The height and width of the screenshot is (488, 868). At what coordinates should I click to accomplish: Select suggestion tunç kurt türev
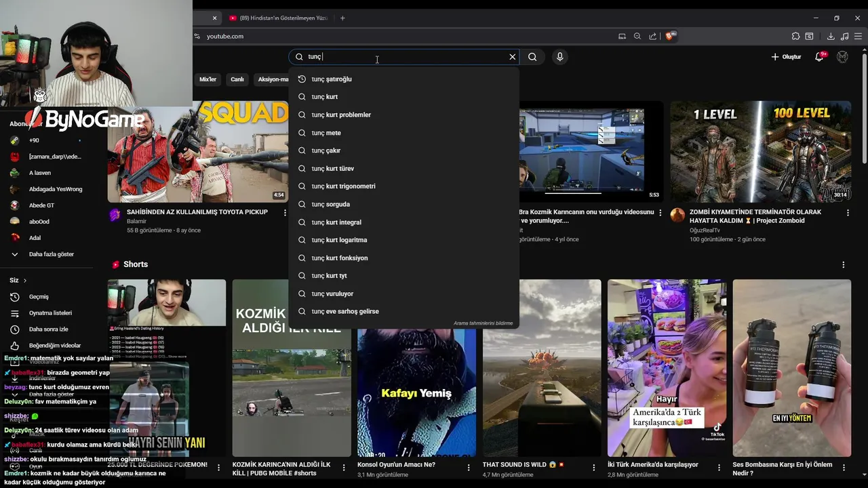403,168
